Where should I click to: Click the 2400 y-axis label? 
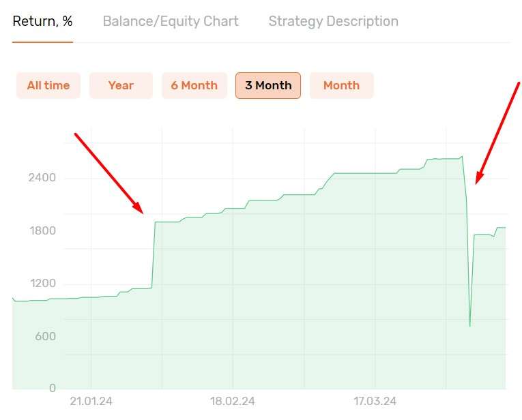click(42, 177)
